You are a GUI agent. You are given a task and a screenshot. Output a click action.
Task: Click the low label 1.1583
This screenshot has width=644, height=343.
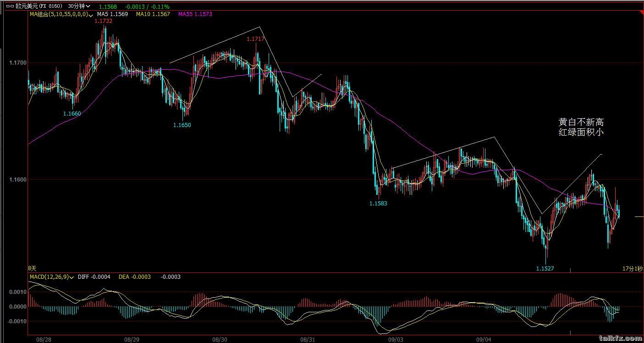[378, 203]
